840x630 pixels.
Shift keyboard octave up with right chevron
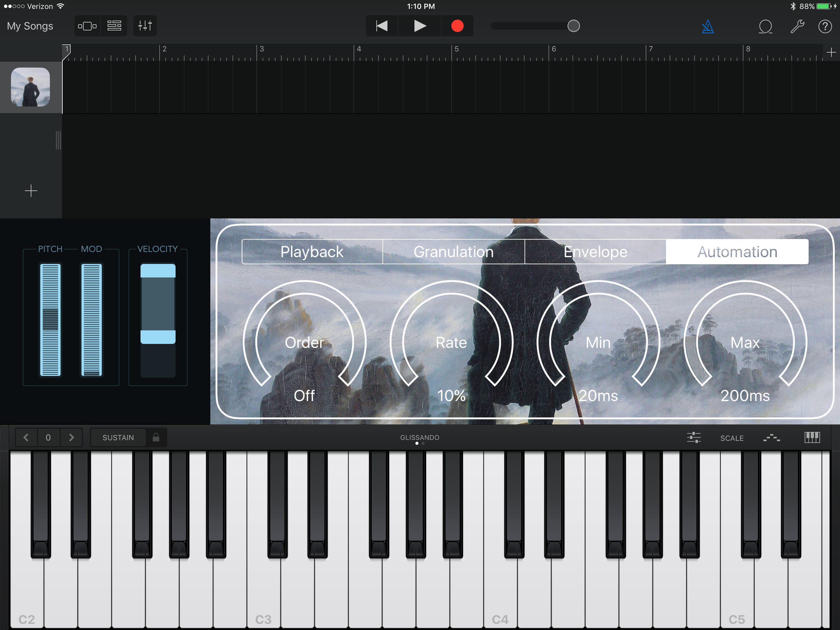[71, 437]
